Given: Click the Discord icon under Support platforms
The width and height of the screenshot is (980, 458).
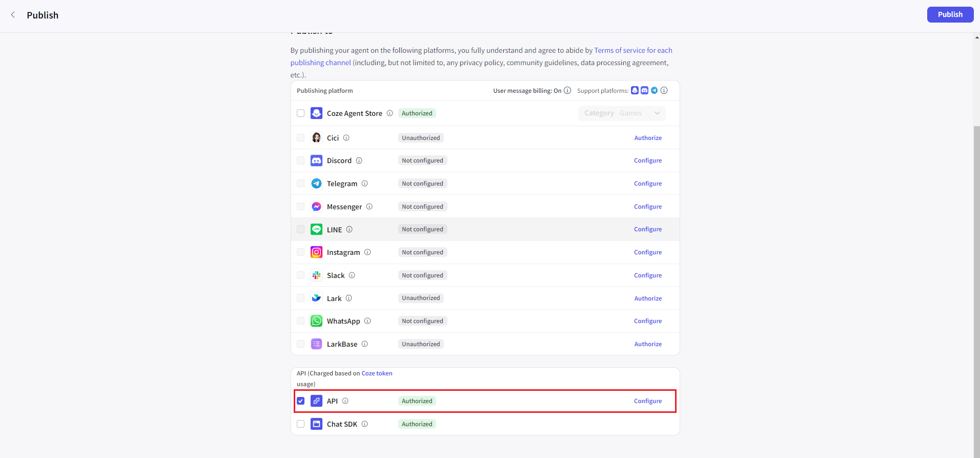Looking at the screenshot, I should 644,90.
